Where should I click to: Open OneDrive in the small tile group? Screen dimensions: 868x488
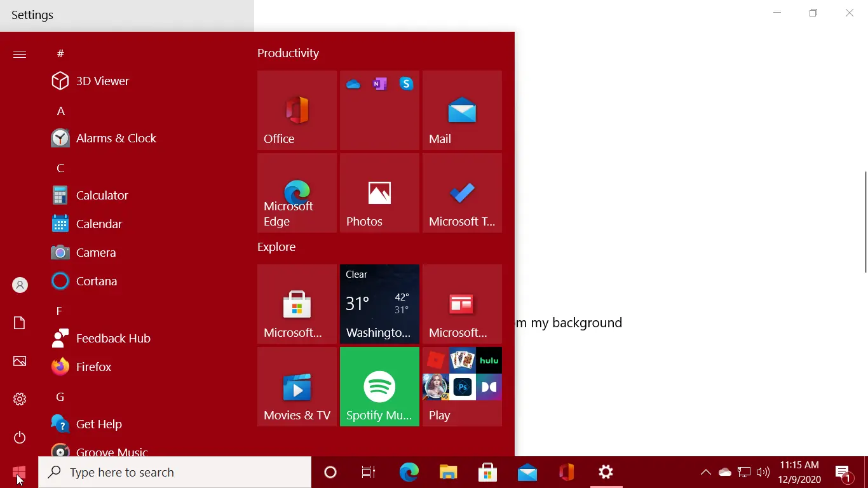click(353, 84)
